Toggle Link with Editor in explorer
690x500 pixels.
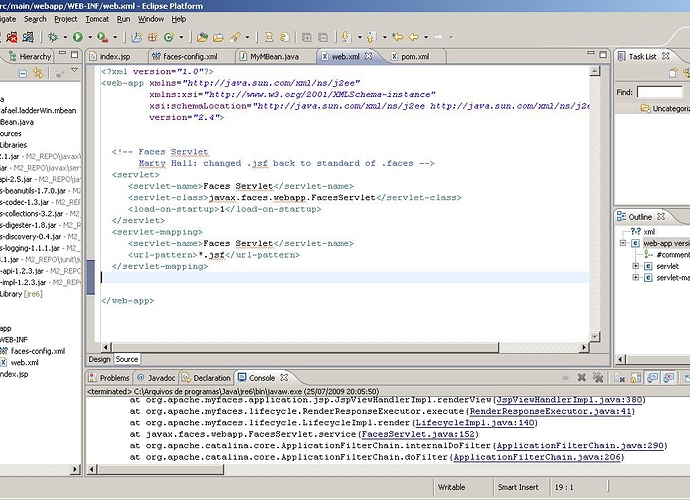[x=38, y=73]
